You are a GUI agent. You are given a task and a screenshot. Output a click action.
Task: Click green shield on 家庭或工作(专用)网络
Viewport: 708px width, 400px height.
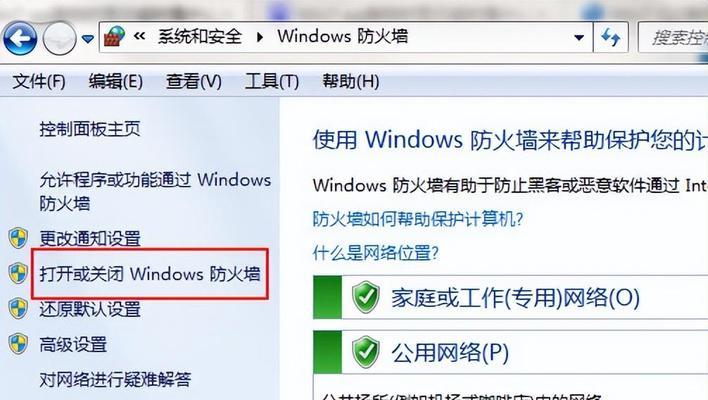coord(365,297)
